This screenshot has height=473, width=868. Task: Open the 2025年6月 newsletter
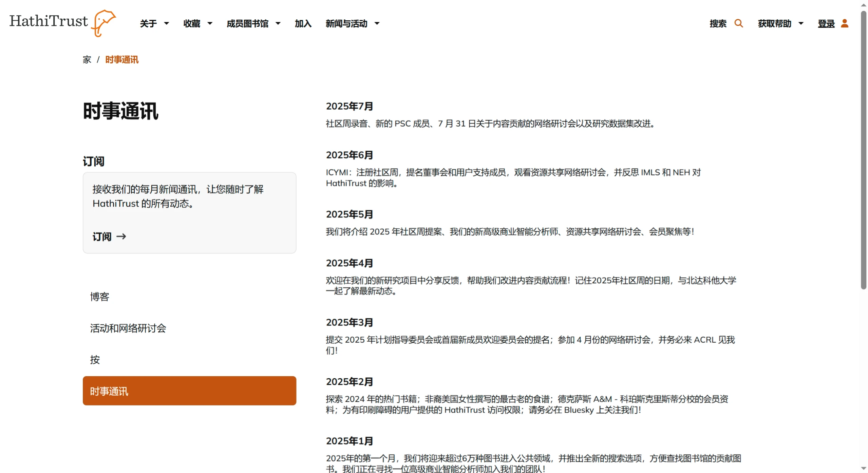tap(349, 155)
